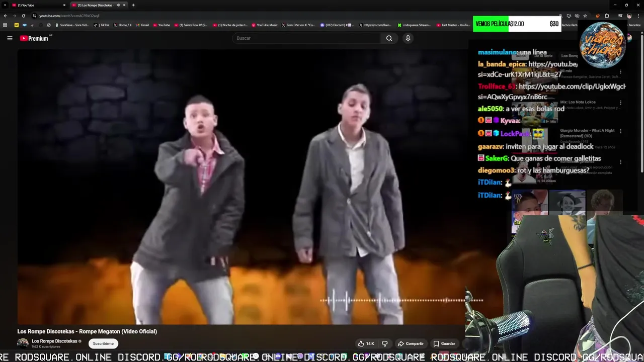Viewport: 644px width, 362px height.
Task: Open Giorgio Moroder - What A Night suggestion
Action: click(x=587, y=133)
